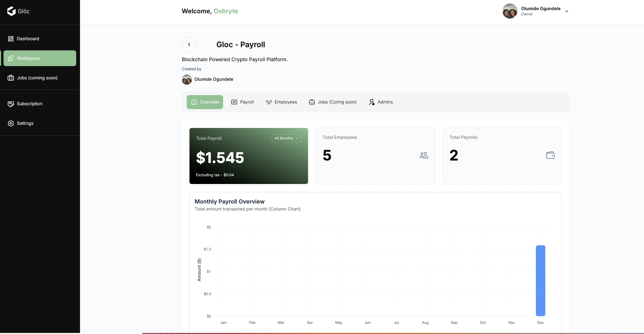Click creator Olumide Ogundele's avatar
The image size is (644, 334).
pos(187,79)
